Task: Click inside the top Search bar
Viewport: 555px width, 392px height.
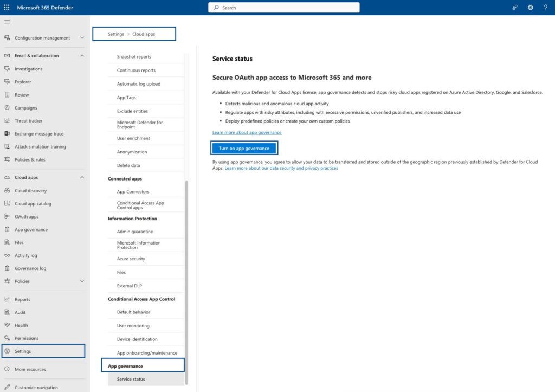Action: click(283, 7)
